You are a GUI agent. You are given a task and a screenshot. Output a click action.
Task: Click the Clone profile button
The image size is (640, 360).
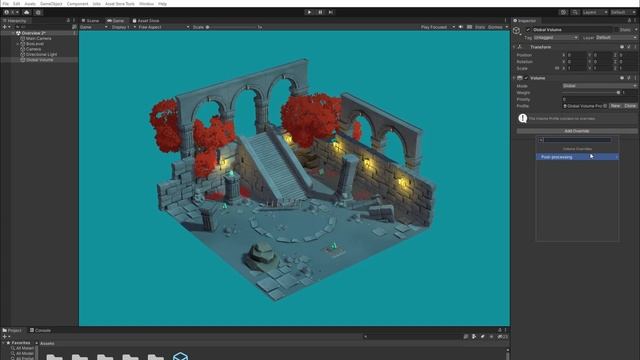(630, 106)
